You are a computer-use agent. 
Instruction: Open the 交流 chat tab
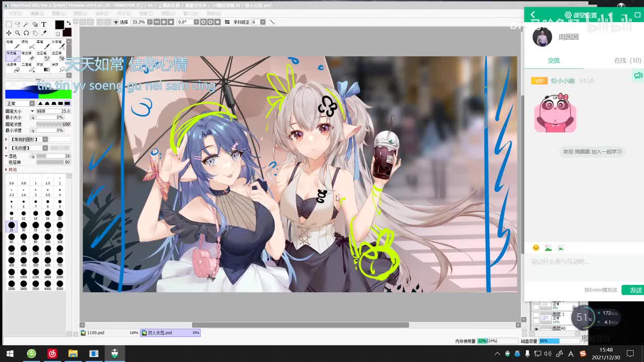click(x=554, y=60)
